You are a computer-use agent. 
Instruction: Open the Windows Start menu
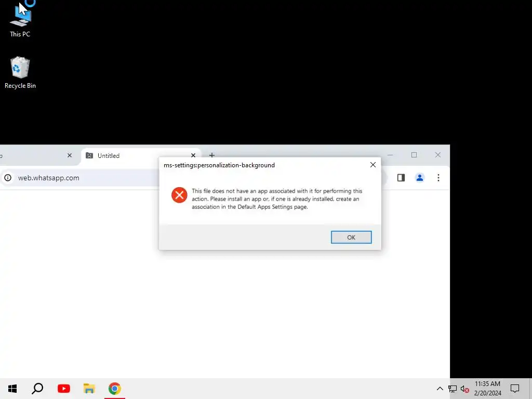pyautogui.click(x=12, y=389)
